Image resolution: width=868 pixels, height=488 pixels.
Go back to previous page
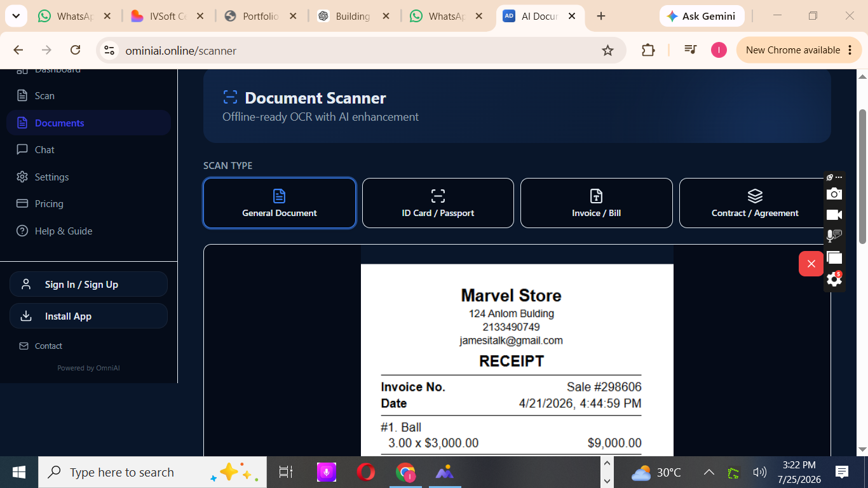click(x=18, y=50)
